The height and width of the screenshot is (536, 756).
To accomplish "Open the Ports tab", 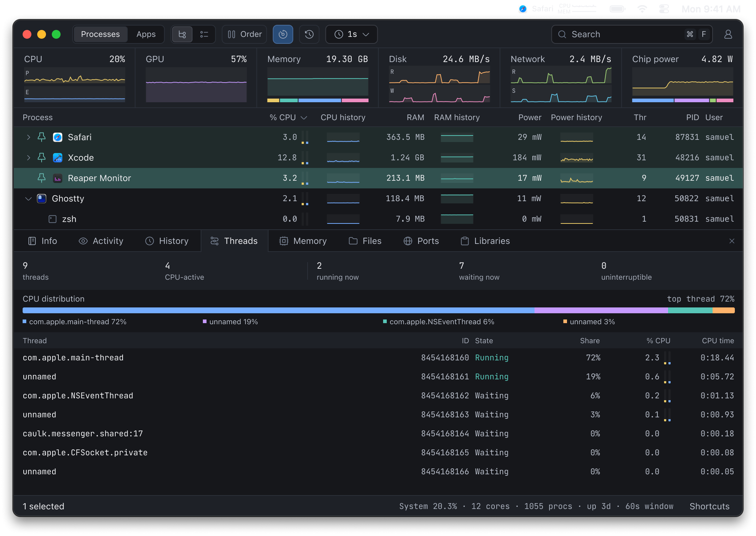I will pos(421,241).
